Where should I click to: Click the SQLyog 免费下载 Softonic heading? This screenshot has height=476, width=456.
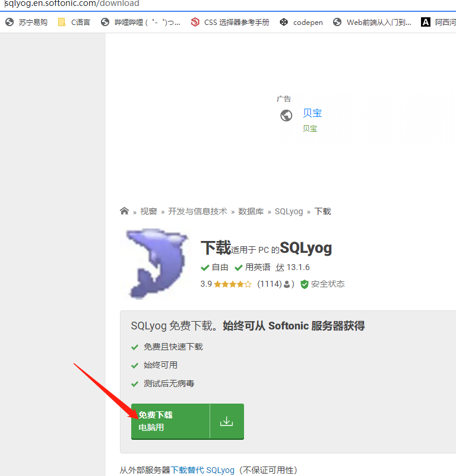coord(248,326)
